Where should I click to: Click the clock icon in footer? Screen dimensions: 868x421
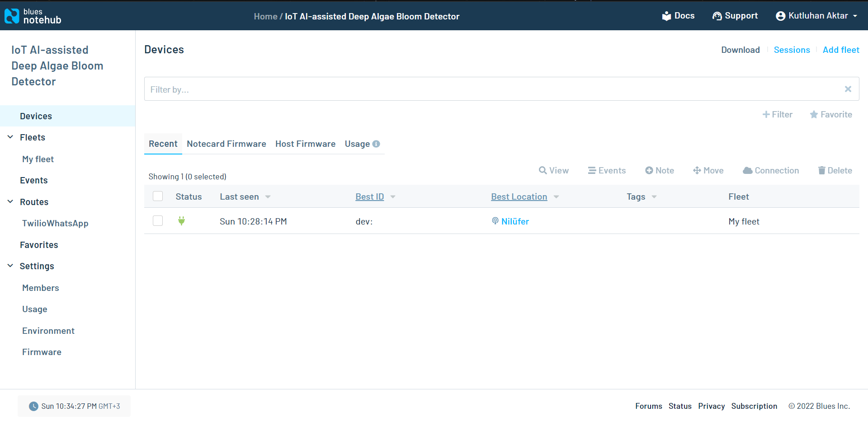click(33, 406)
